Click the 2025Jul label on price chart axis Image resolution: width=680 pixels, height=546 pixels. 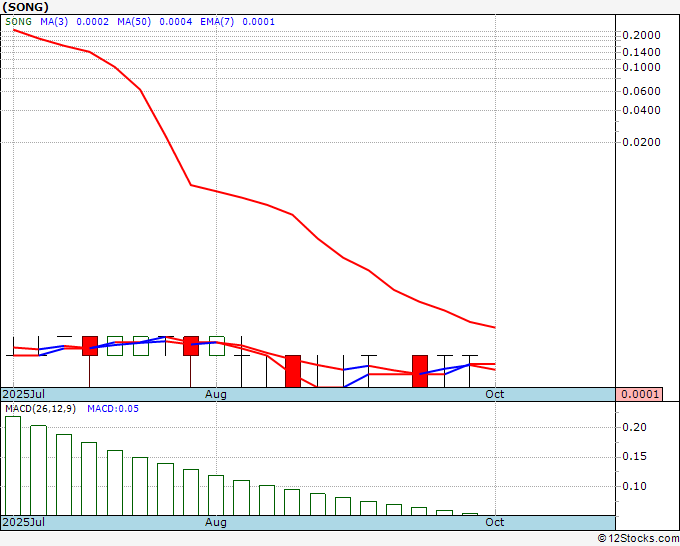coord(23,394)
